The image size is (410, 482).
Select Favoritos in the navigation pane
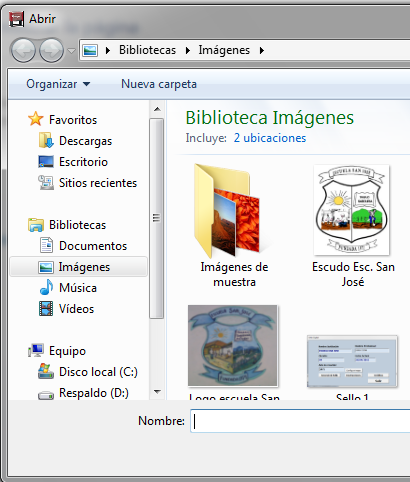(x=73, y=120)
